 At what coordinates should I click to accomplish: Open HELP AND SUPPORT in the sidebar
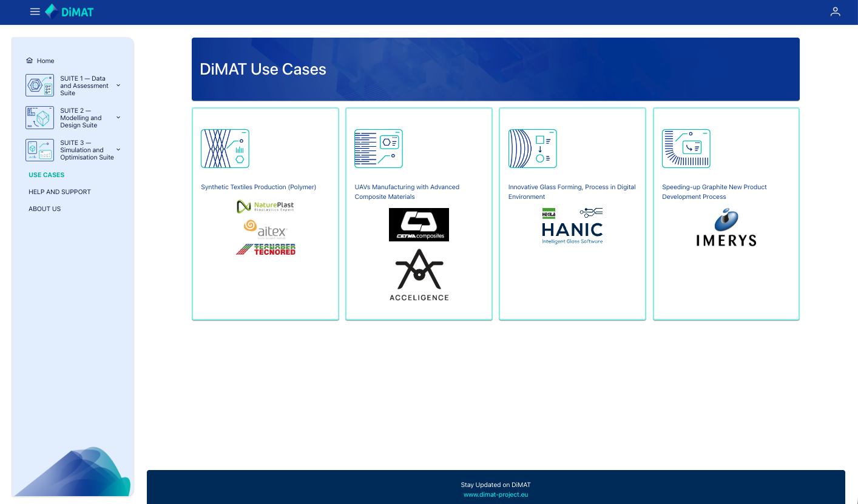coord(59,192)
